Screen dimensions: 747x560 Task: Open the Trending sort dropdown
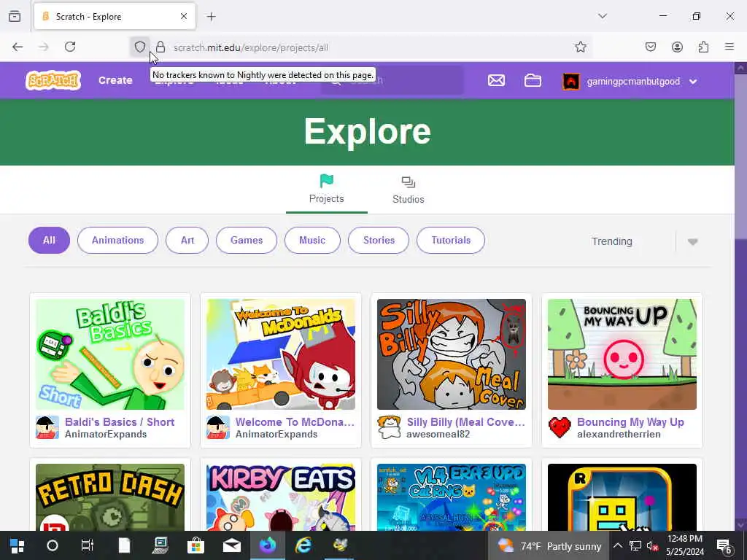click(x=646, y=241)
